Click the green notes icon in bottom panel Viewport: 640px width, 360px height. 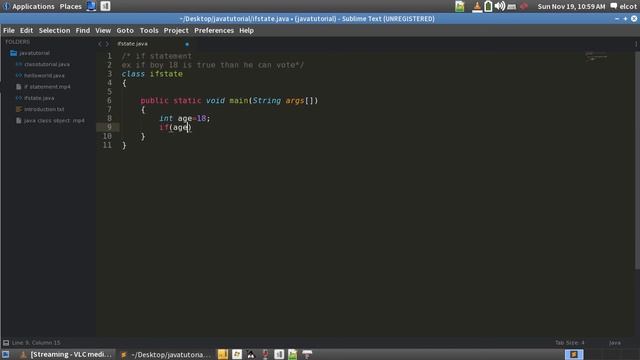(293, 355)
